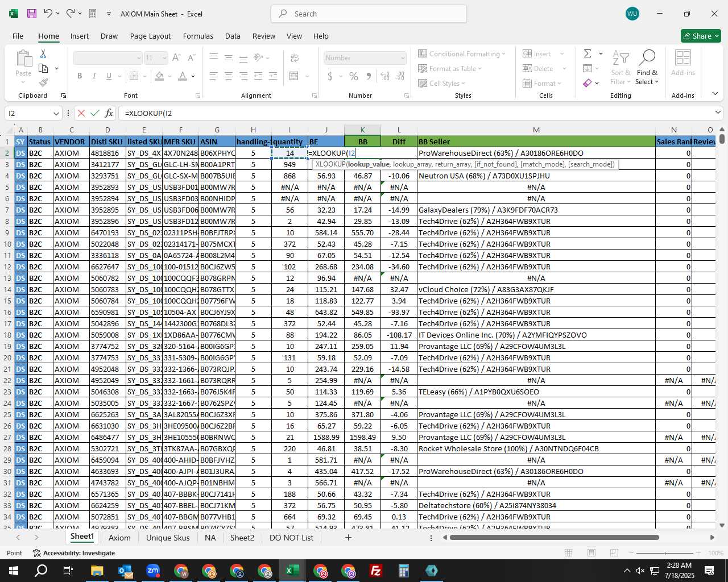The width and height of the screenshot is (728, 582).
Task: Confirm formula with the checkmark icon
Action: (95, 113)
